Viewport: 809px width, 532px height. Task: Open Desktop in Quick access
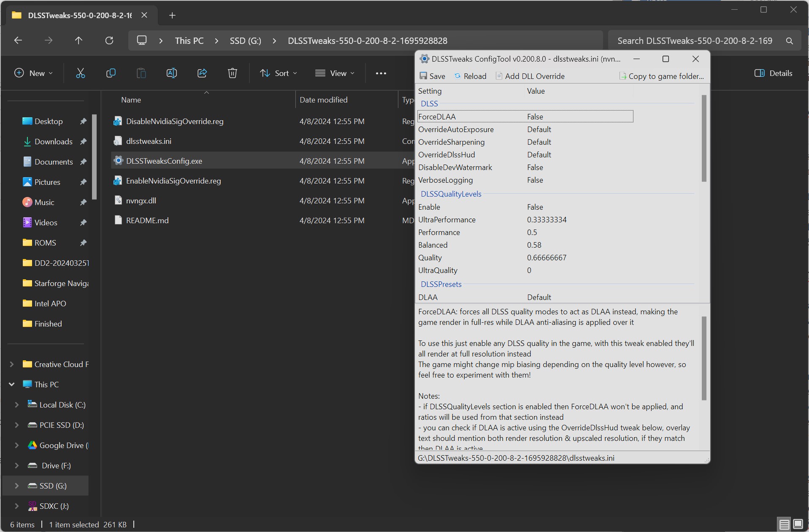click(x=49, y=121)
